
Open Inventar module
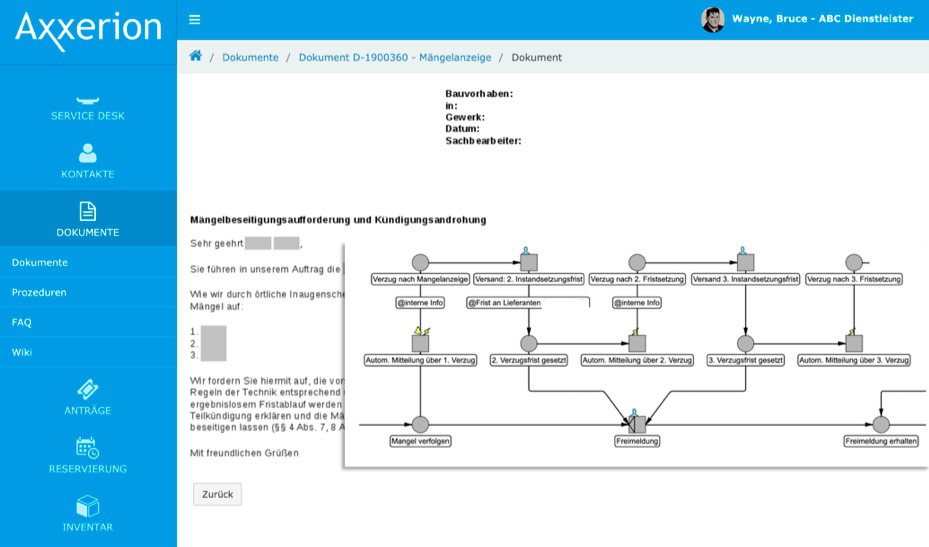(x=88, y=514)
